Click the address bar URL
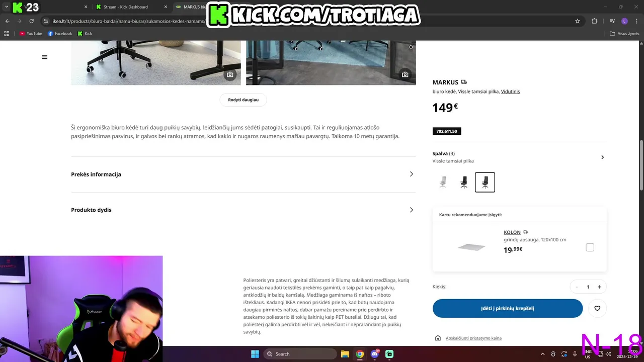This screenshot has height=362, width=644. [x=128, y=21]
